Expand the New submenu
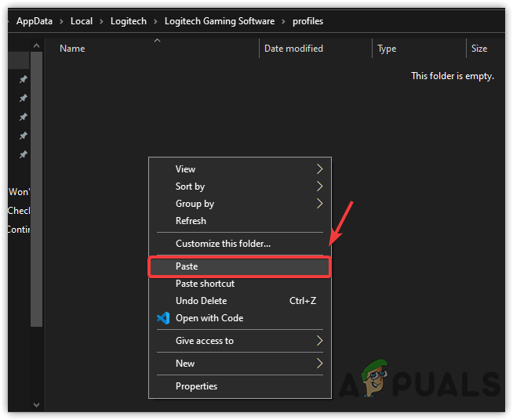This screenshot has width=513, height=420. pos(240,364)
